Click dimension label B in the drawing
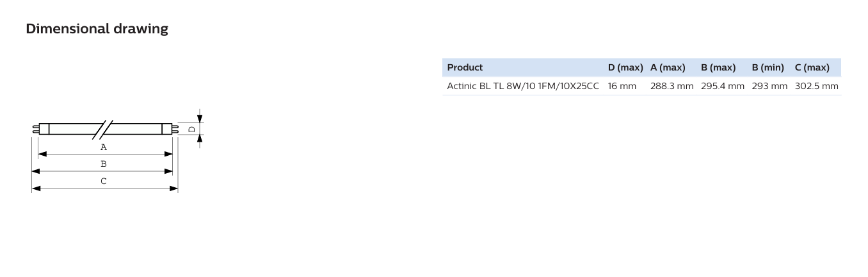868x277 pixels. coord(104,164)
